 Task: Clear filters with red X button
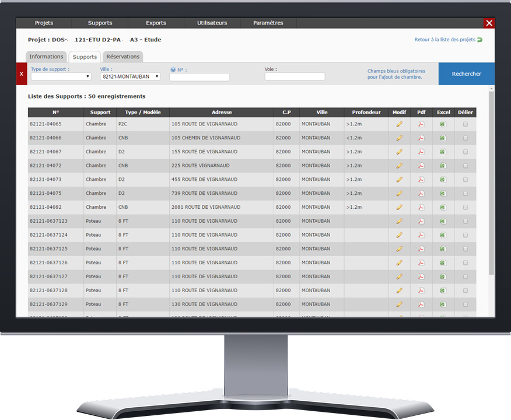pos(22,74)
